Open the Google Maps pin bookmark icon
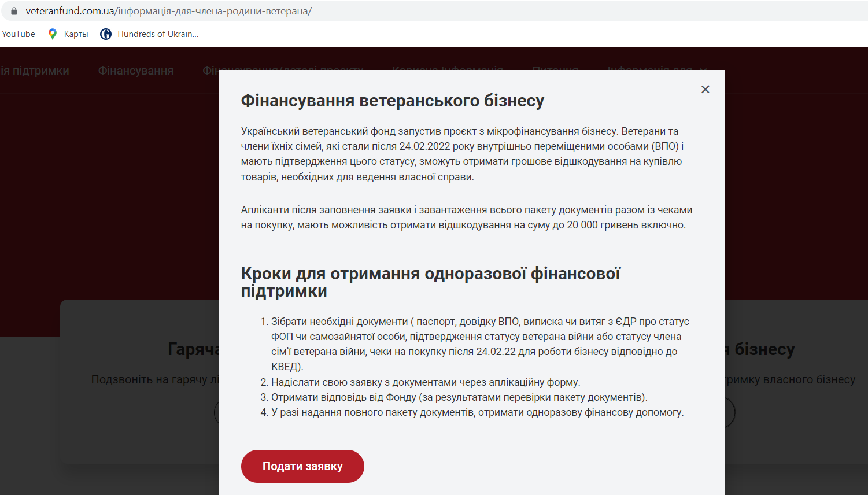This screenshot has height=495, width=868. (x=53, y=34)
